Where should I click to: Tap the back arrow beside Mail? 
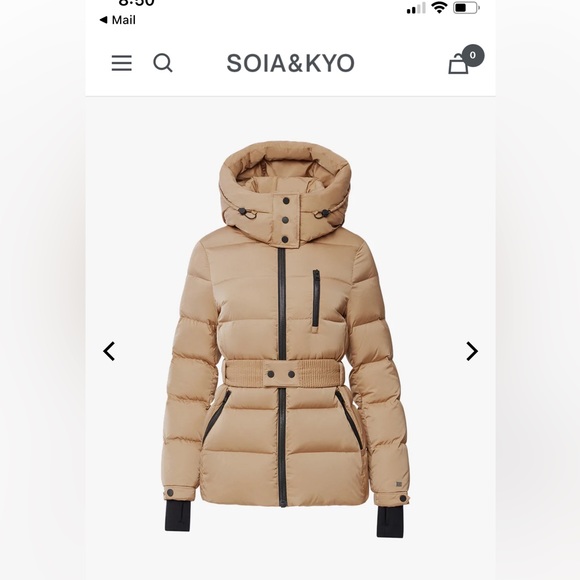click(104, 20)
